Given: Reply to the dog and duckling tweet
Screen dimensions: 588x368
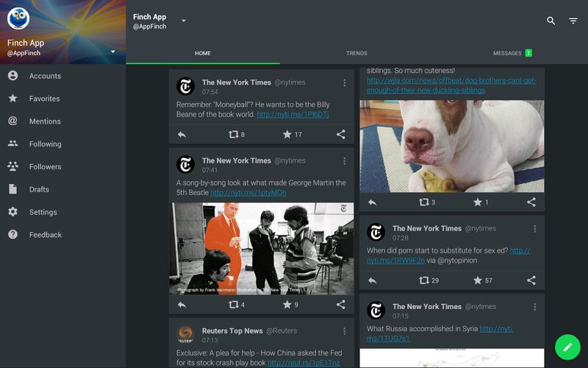Looking at the screenshot, I should pyautogui.click(x=372, y=202).
